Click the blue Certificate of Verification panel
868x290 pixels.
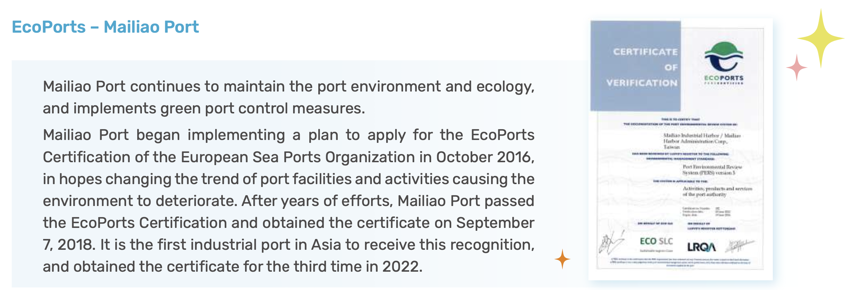(635, 66)
